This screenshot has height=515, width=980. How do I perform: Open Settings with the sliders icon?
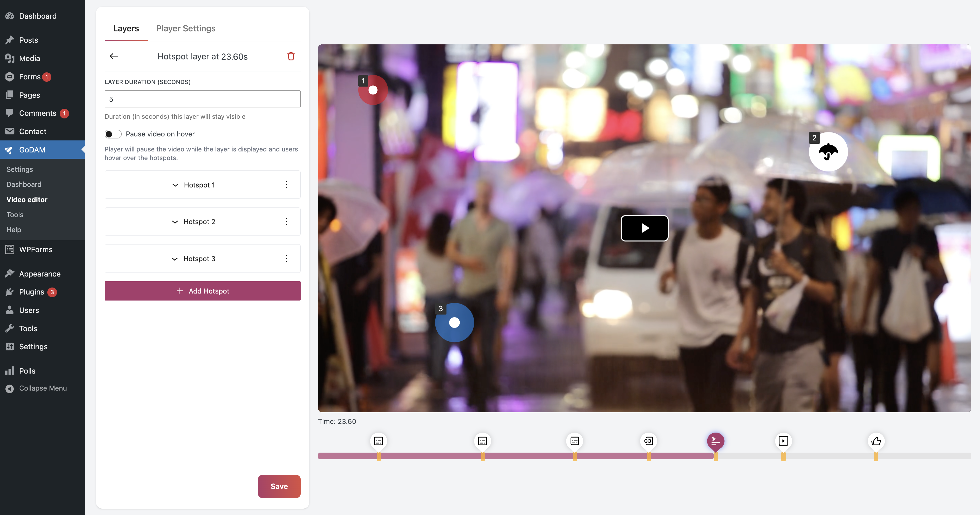click(x=43, y=346)
